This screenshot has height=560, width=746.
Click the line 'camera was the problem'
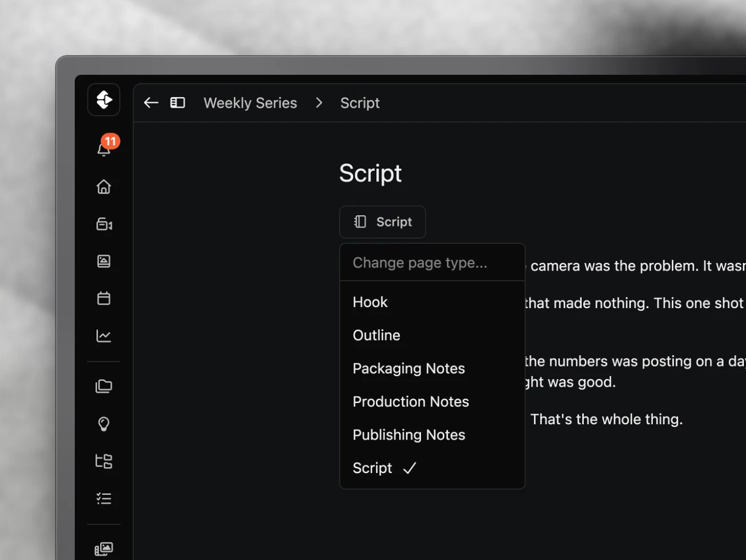[614, 266]
